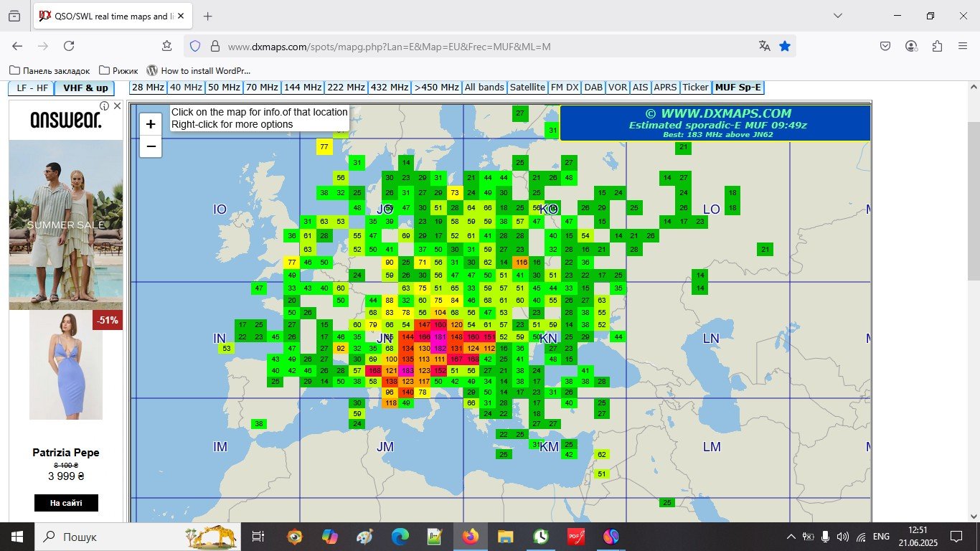This screenshot has width=980, height=551.
Task: Click the 'Best: 183 MHz above JN62' text
Action: coord(717,134)
